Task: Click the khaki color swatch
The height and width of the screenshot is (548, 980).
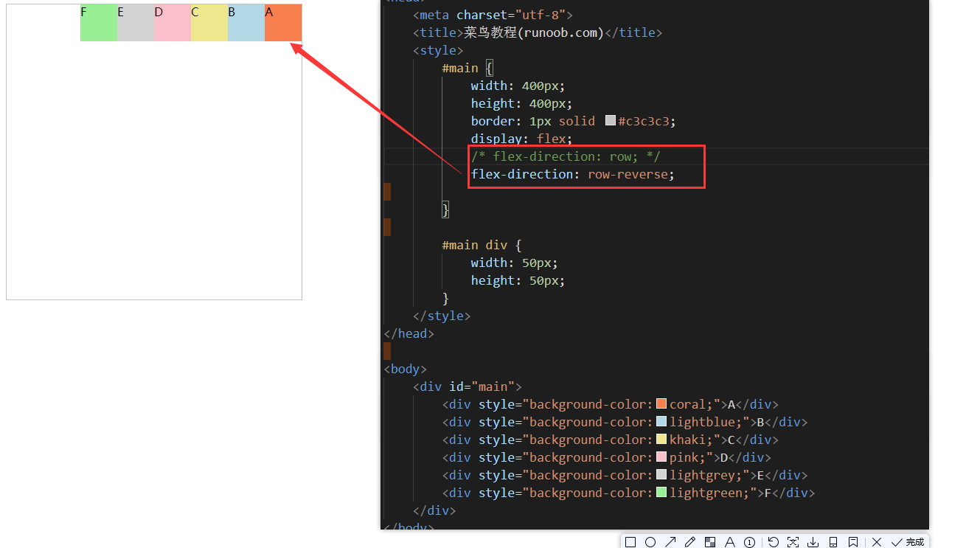Action: 661,439
